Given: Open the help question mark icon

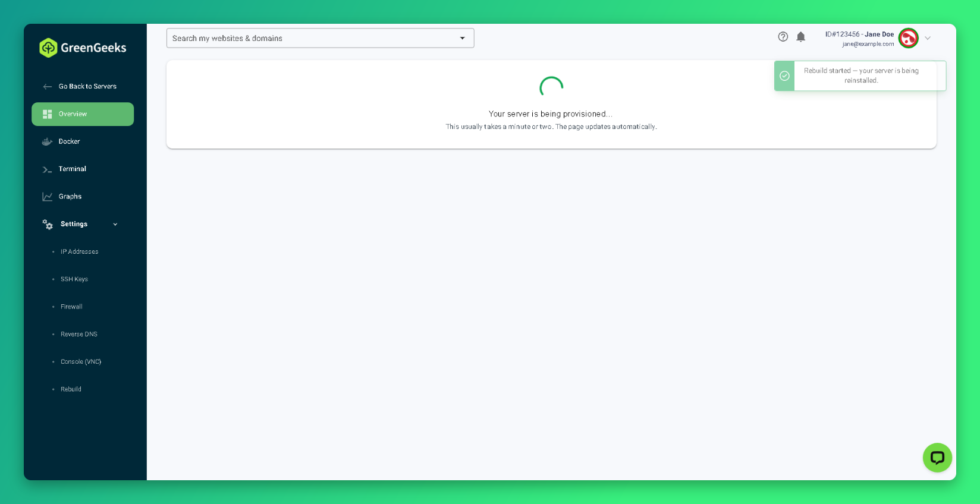Looking at the screenshot, I should click(783, 37).
